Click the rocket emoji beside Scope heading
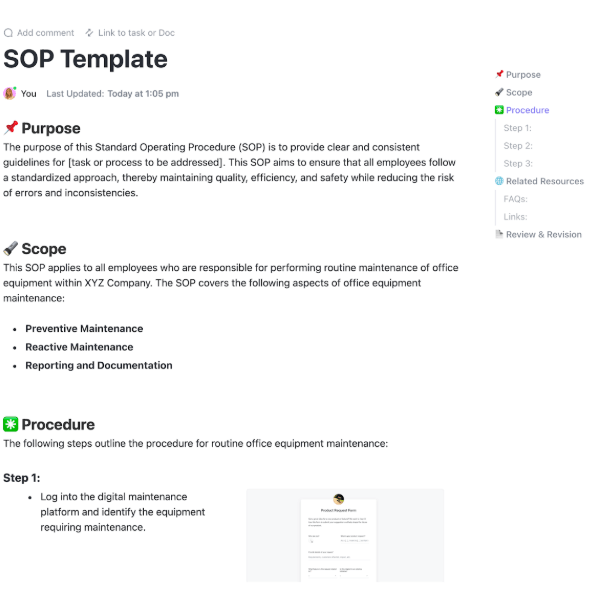The height and width of the screenshot is (599, 611). tap(11, 249)
